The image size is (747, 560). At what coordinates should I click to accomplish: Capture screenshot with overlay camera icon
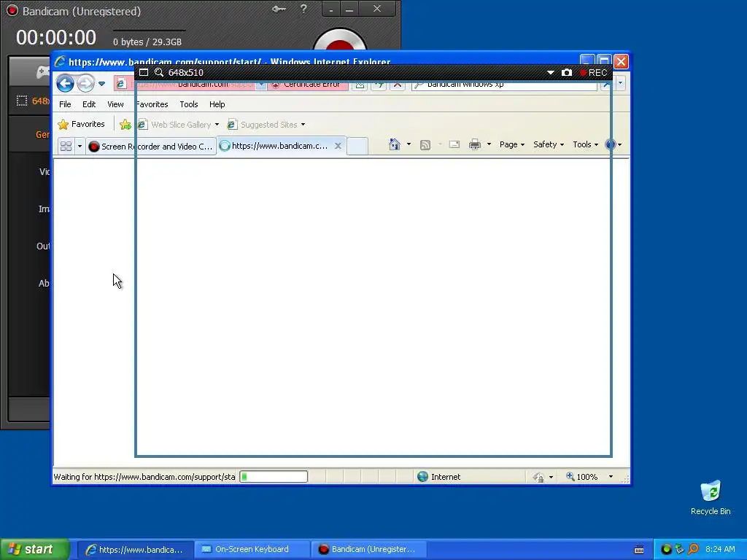click(566, 72)
